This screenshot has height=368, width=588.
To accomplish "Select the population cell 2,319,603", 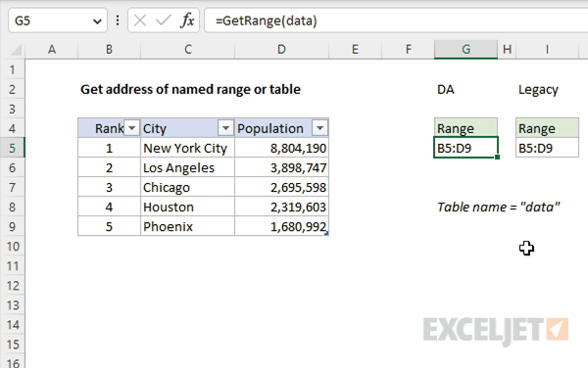I will (x=281, y=207).
